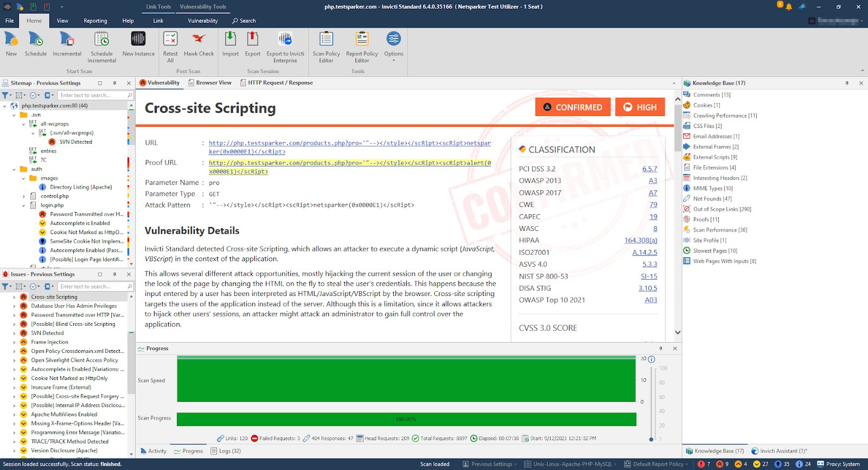Switch to the Reporting ribbon tab
868x470 pixels.
[x=95, y=21]
